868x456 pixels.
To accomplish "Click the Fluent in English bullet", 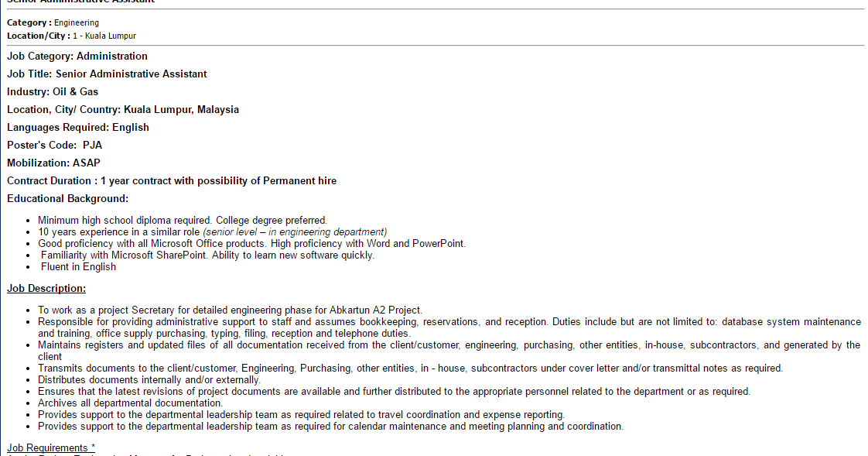I will [79, 266].
